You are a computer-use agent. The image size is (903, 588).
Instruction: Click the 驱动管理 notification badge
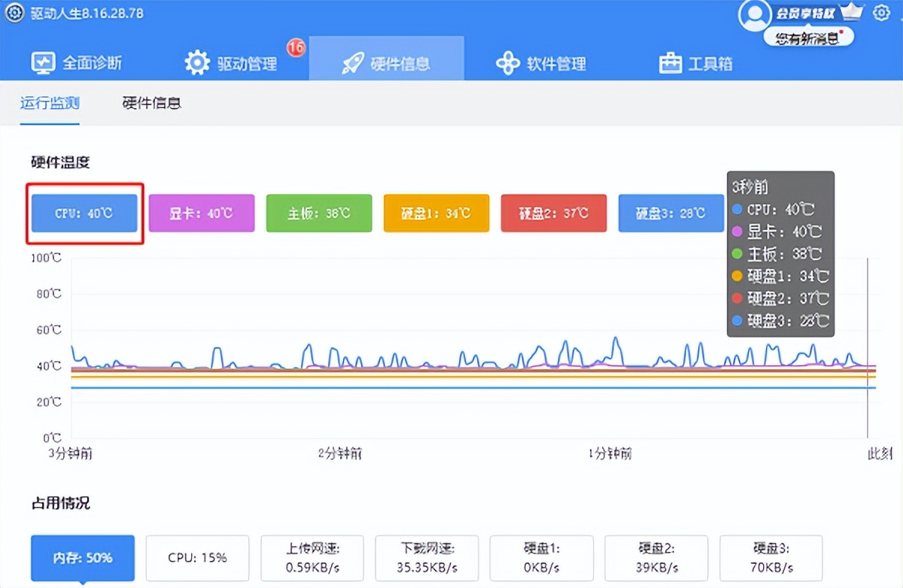click(x=294, y=47)
